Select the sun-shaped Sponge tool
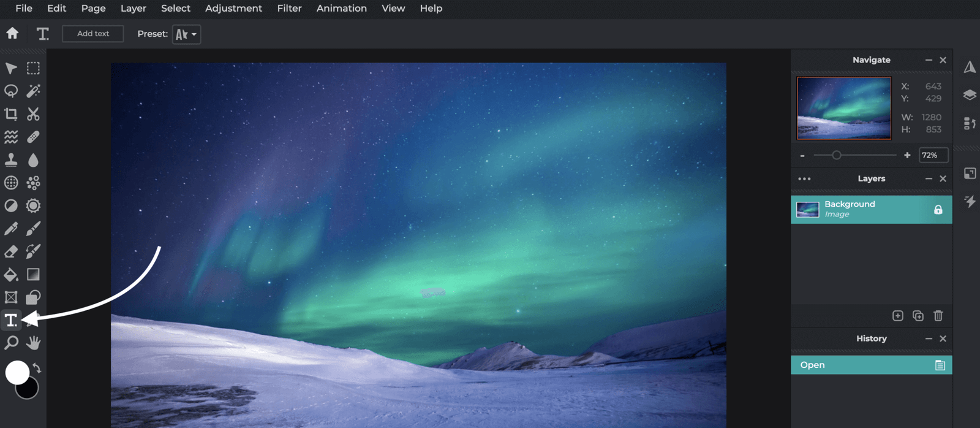This screenshot has height=428, width=980. 33,205
